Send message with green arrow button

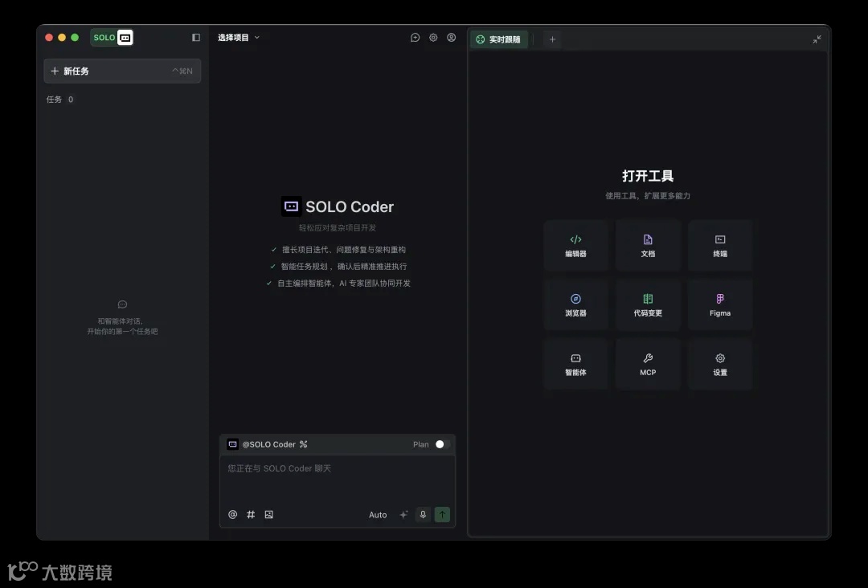442,514
